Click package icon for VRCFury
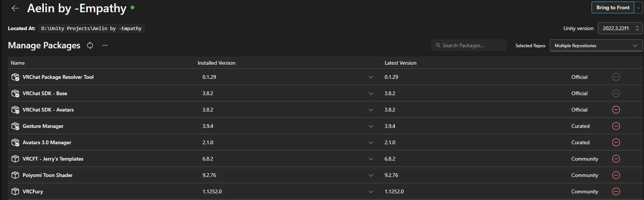The width and height of the screenshot is (644, 200). tap(15, 192)
